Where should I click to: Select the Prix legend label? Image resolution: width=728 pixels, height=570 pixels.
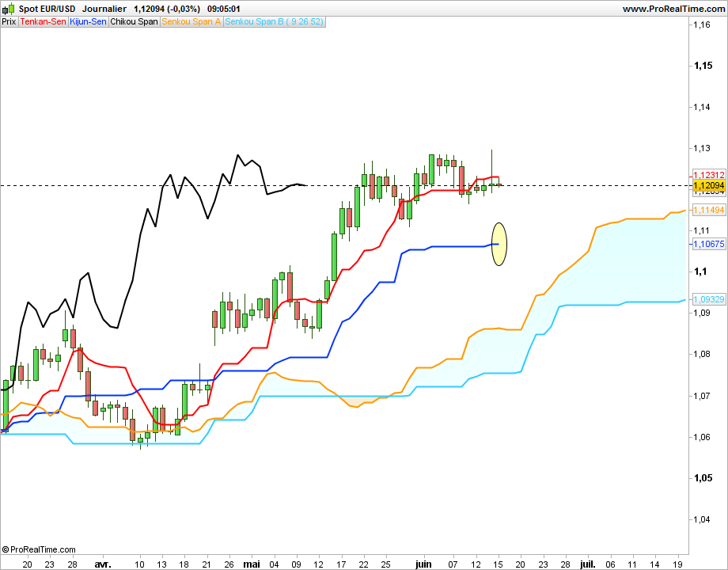click(x=9, y=22)
